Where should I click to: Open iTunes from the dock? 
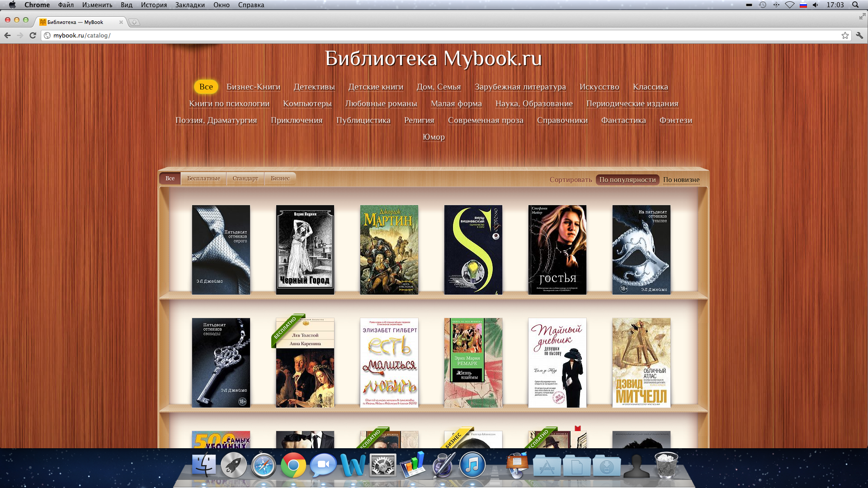pyautogui.click(x=472, y=465)
